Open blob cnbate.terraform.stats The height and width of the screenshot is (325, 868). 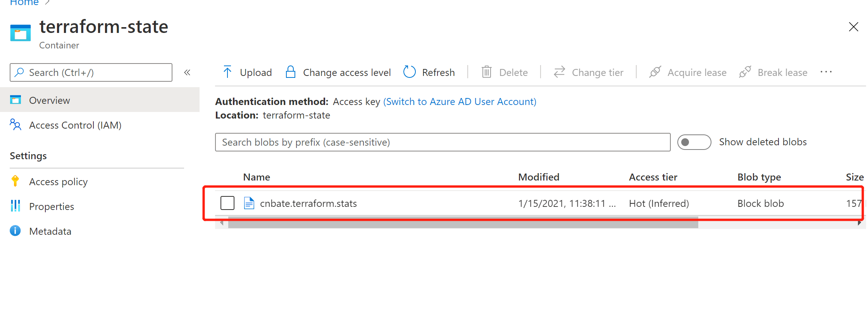(x=308, y=203)
